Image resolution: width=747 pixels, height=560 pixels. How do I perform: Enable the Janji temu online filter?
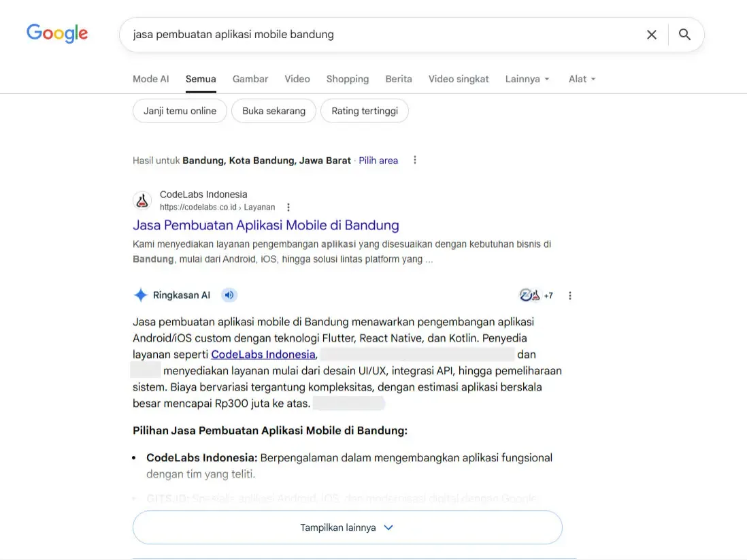click(180, 110)
